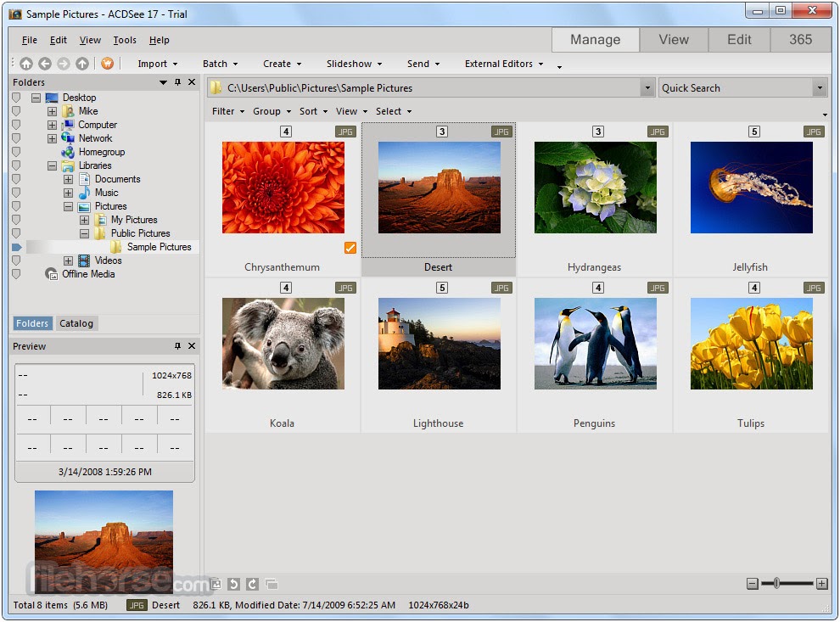This screenshot has height=622, width=840.
Task: Rotate the image left using the bottom toolbar icon
Action: 233,584
